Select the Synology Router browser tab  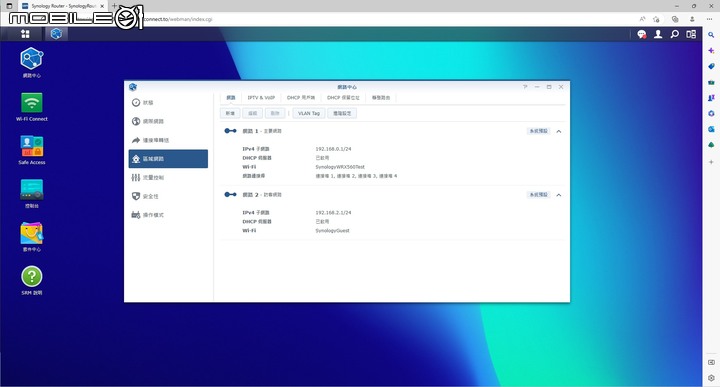coord(63,6)
